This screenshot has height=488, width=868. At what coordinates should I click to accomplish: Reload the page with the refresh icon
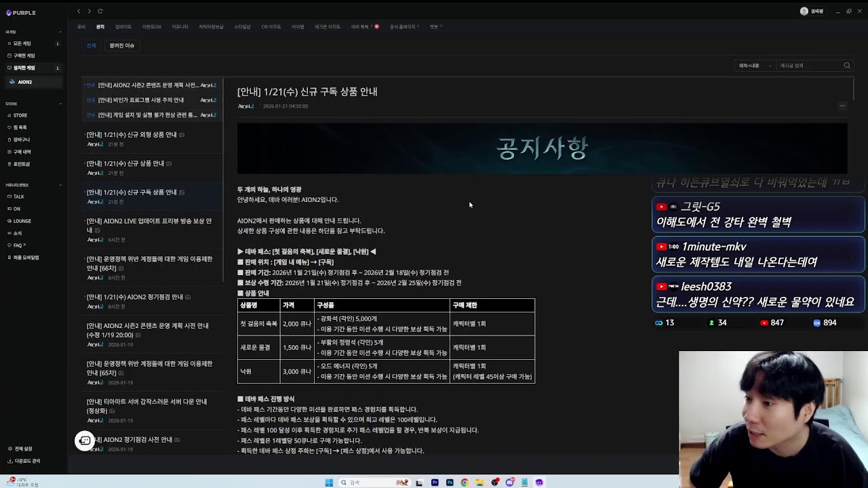coord(100,11)
